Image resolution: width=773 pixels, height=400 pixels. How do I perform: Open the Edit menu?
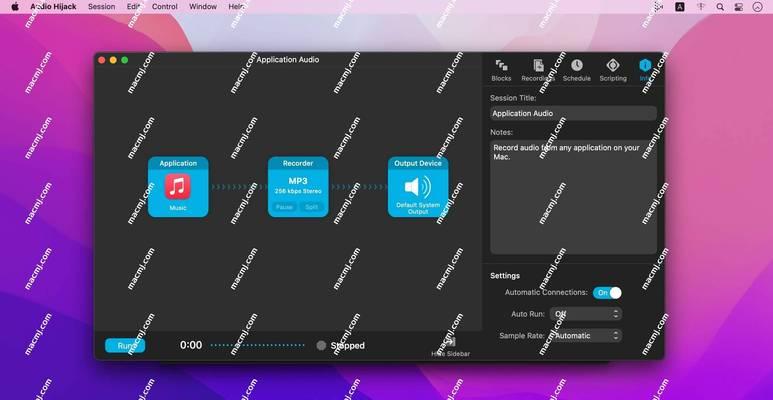(134, 7)
